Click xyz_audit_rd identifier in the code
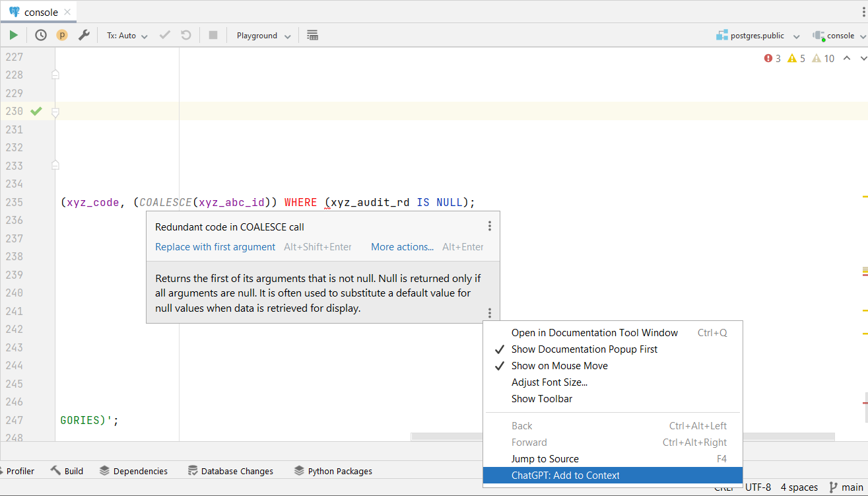 370,202
